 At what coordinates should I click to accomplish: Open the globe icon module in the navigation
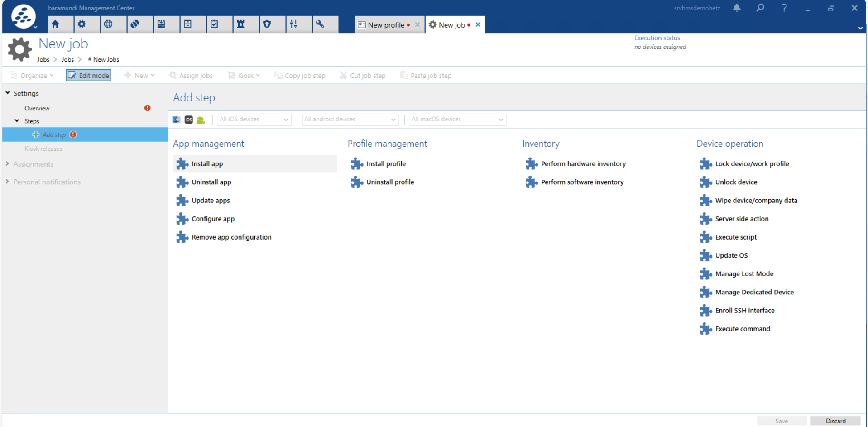point(108,24)
